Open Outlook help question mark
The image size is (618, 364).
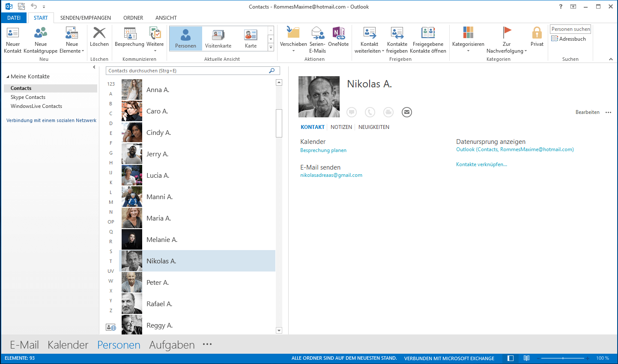[561, 6]
